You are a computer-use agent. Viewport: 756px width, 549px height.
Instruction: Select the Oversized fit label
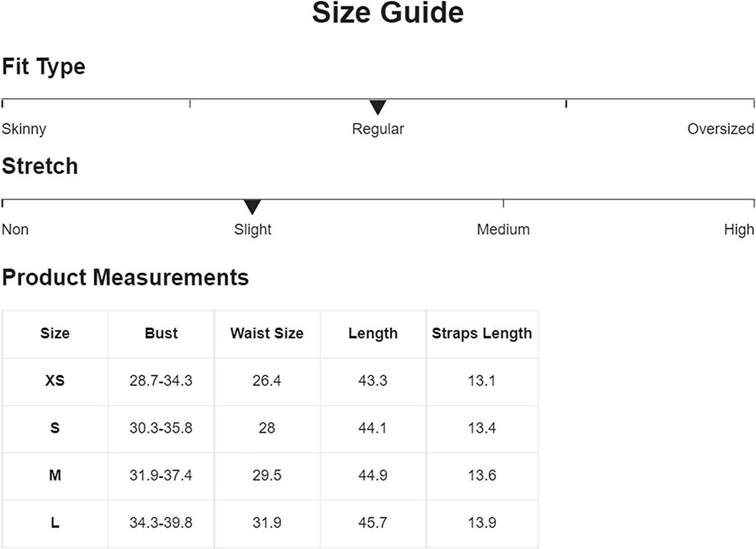point(720,129)
